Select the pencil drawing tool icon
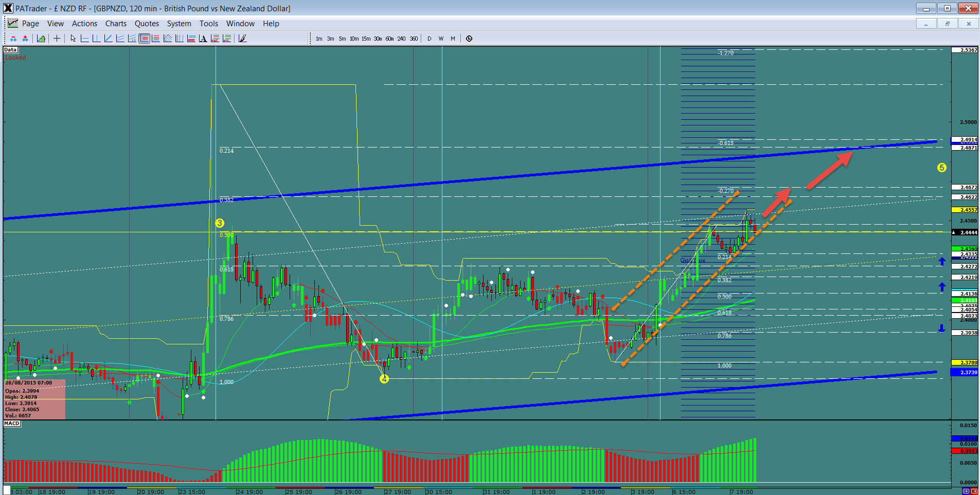 pyautogui.click(x=242, y=39)
